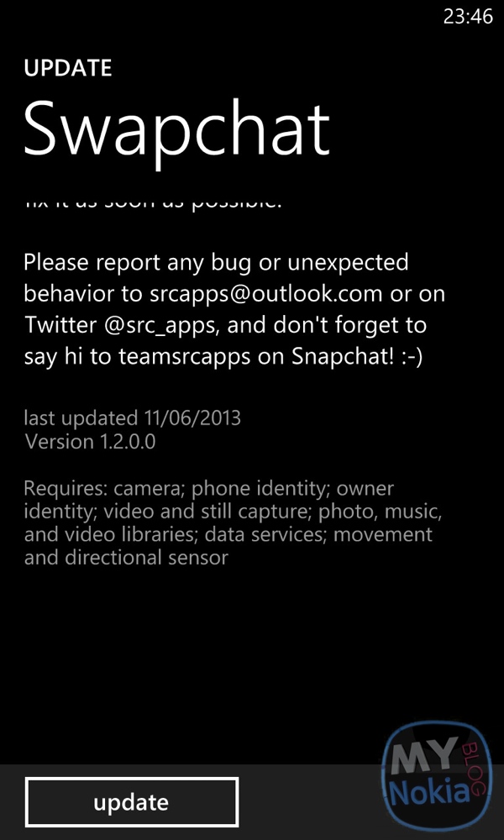Click the 'Please report any bug' sentence
504x840 pixels.
(x=234, y=310)
